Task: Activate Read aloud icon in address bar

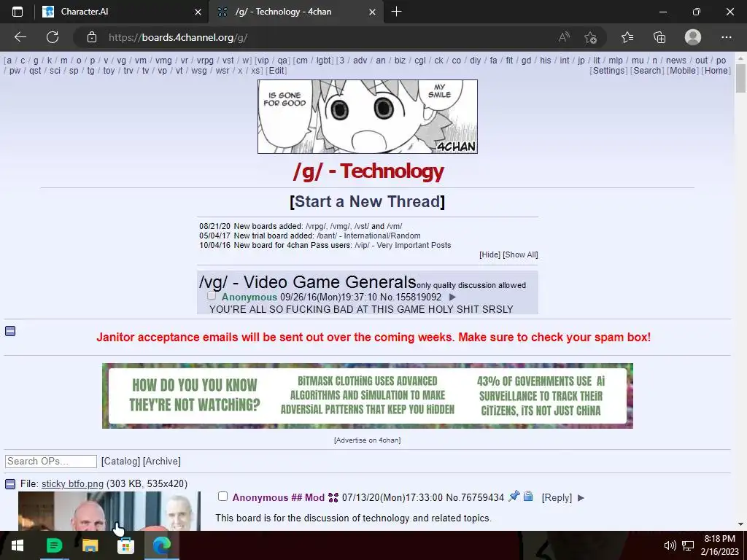Action: point(564,37)
